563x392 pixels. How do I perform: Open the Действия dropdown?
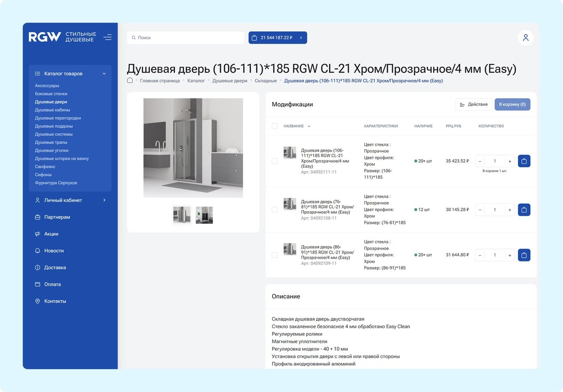coord(474,105)
